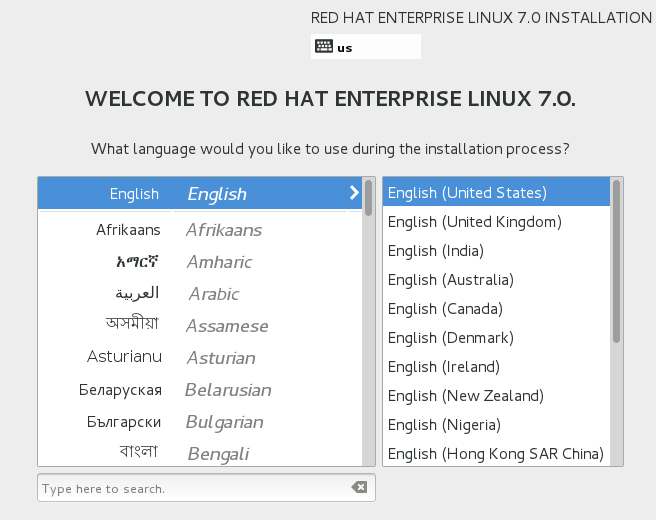Select Arabic language row
The image size is (656, 520).
click(200, 294)
